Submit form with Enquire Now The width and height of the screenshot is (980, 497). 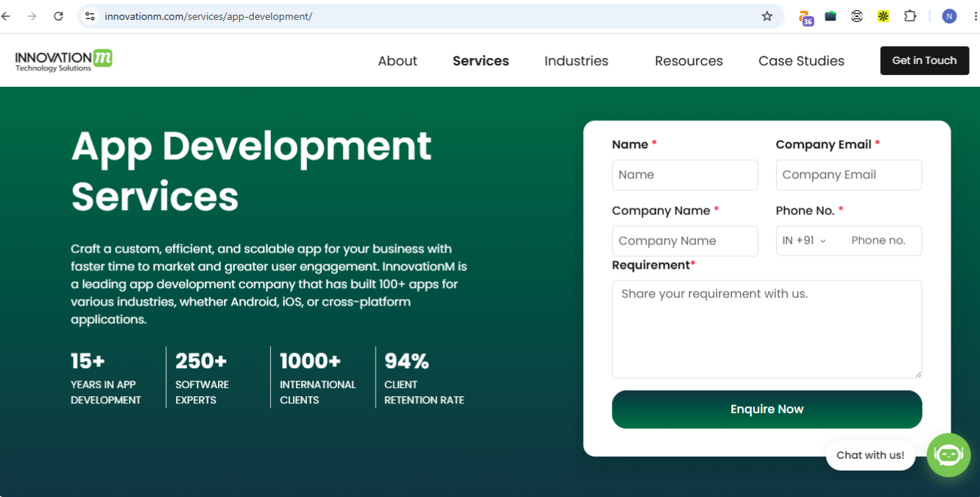click(766, 409)
